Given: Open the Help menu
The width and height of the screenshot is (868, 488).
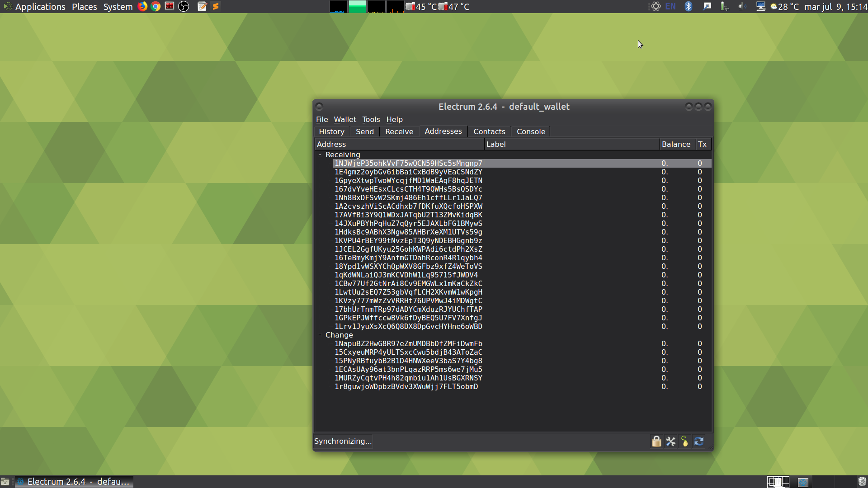Looking at the screenshot, I should click(x=394, y=119).
